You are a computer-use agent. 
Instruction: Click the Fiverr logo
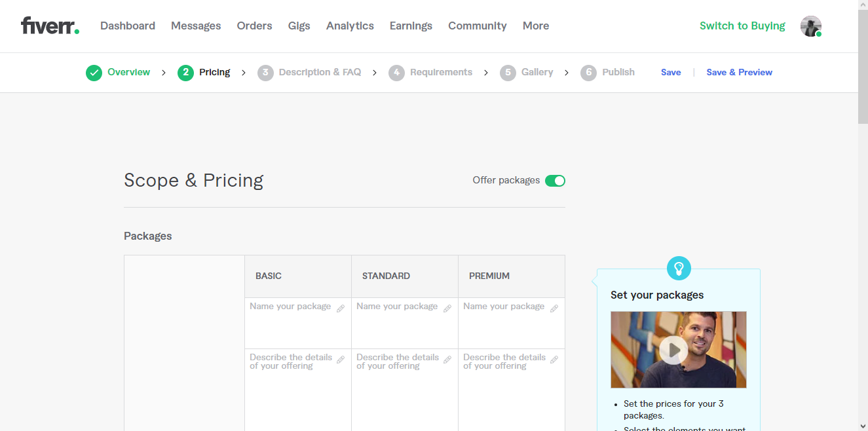50,26
